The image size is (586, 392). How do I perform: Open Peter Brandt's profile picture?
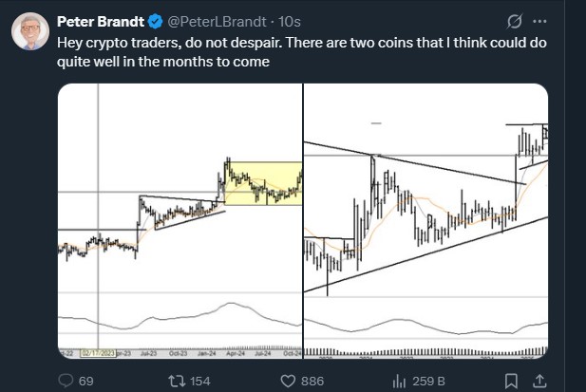tap(30, 32)
